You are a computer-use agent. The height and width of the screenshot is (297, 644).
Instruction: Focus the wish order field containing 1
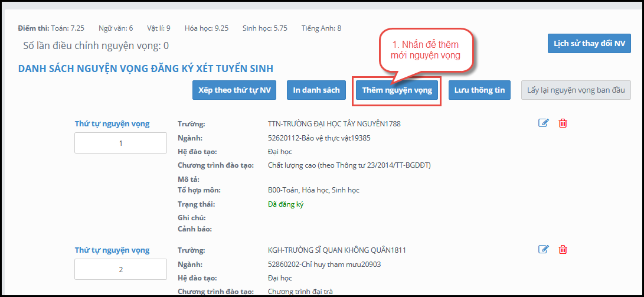click(120, 143)
